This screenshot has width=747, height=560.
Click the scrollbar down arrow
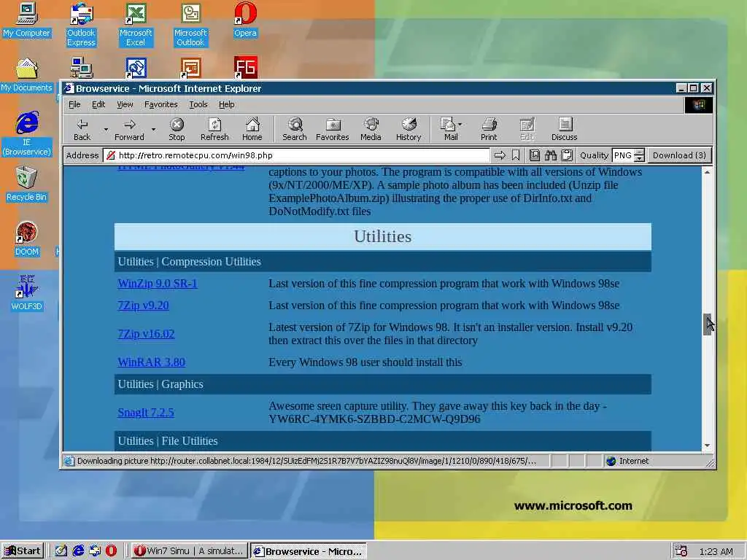pos(707,446)
